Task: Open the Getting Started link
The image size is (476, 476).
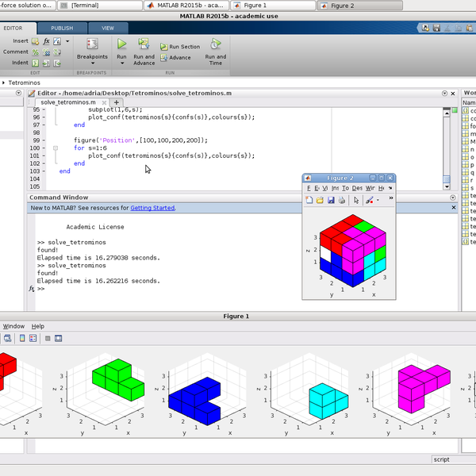Action: coord(152,208)
